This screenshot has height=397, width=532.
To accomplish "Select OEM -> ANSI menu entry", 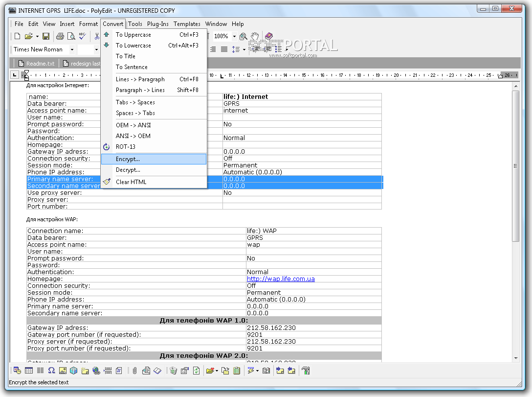I will (154, 125).
